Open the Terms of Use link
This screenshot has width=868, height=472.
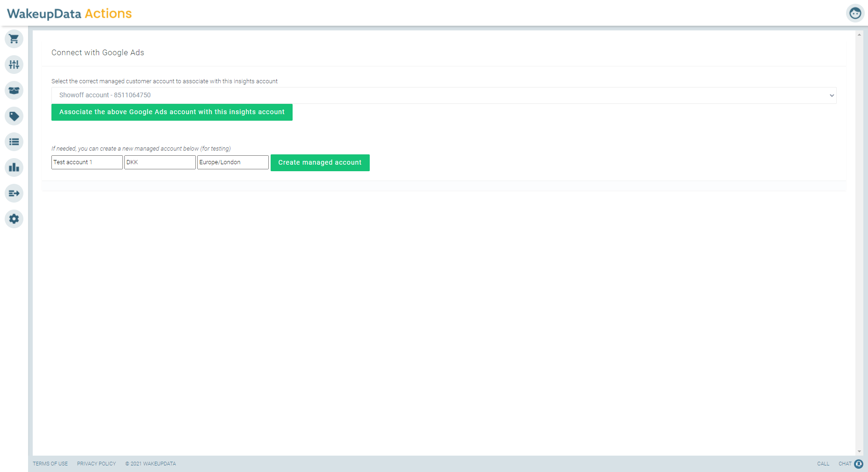50,464
